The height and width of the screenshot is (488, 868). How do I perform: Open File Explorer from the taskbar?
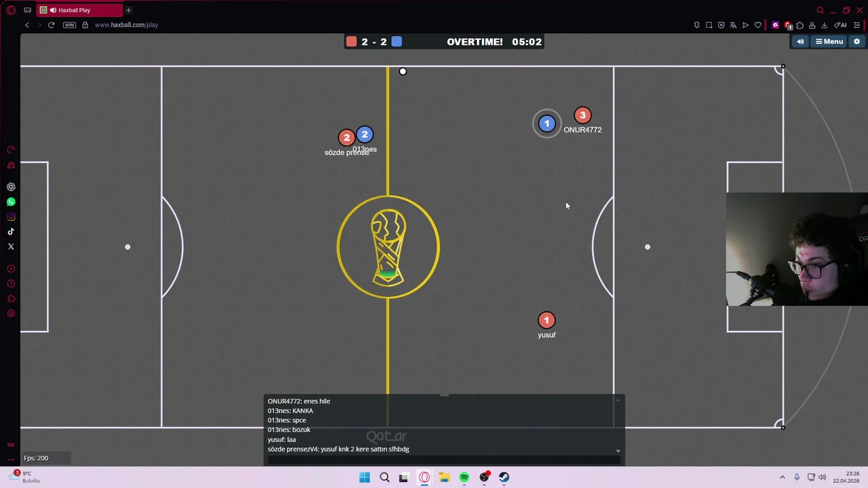click(444, 477)
